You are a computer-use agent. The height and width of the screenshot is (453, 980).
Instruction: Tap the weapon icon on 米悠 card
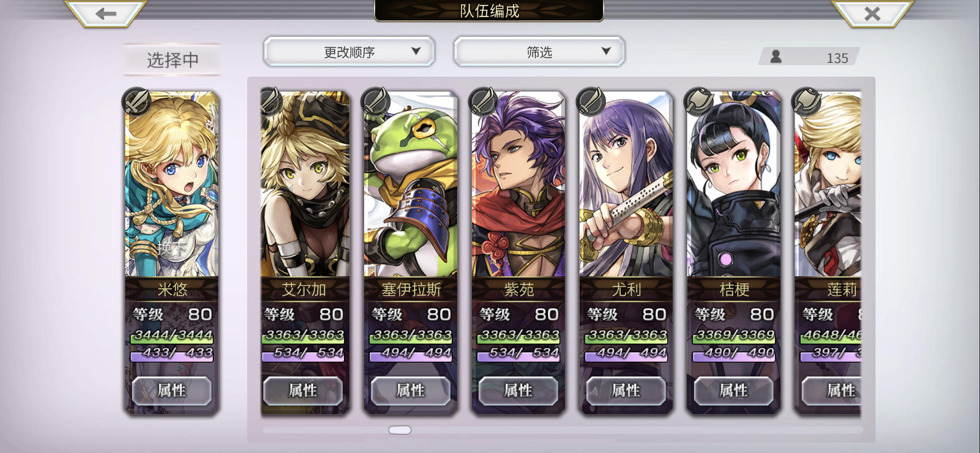click(136, 101)
